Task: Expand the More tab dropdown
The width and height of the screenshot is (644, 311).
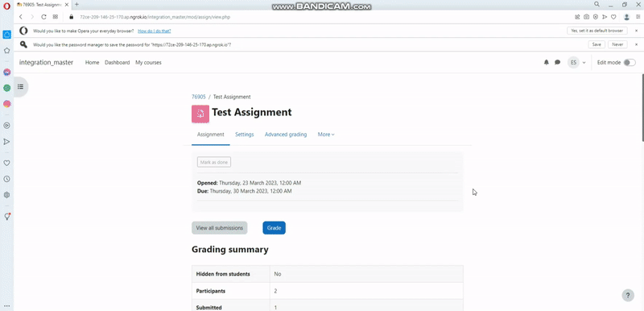Action: point(326,135)
